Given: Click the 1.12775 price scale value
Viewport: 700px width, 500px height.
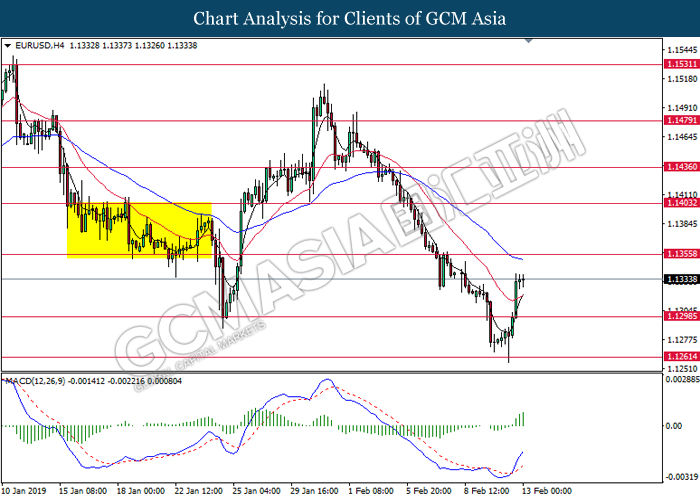Looking at the screenshot, I should tap(682, 340).
